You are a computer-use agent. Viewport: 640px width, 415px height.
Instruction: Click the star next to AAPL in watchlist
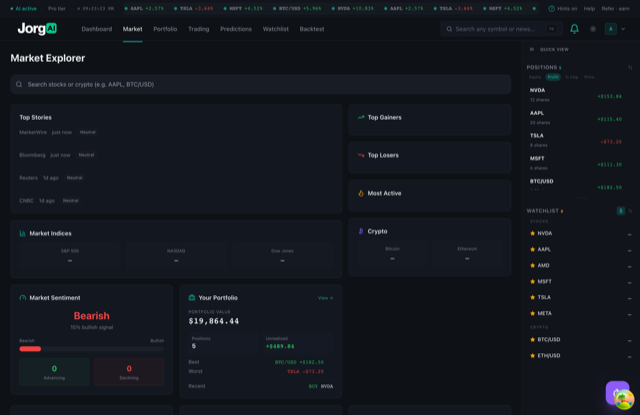pos(532,249)
